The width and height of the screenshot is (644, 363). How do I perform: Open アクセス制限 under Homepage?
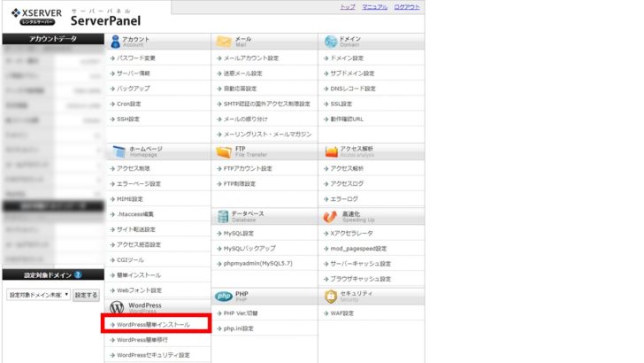pos(133,168)
